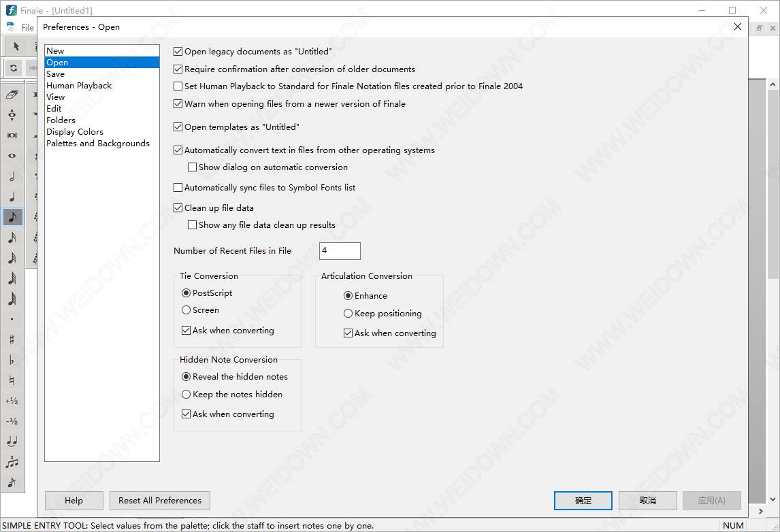780x532 pixels.
Task: Select the grace note tool
Action: pos(12,482)
